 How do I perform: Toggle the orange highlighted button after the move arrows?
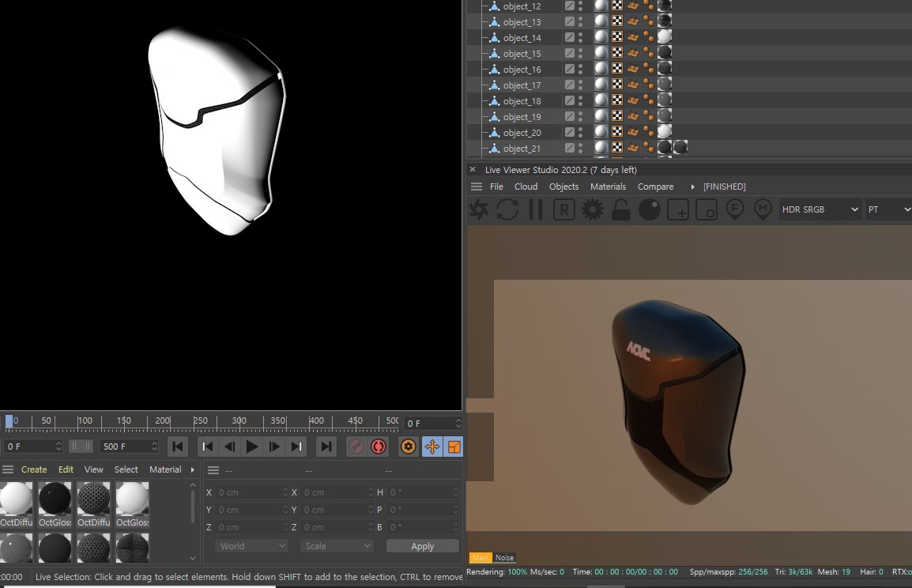454,447
